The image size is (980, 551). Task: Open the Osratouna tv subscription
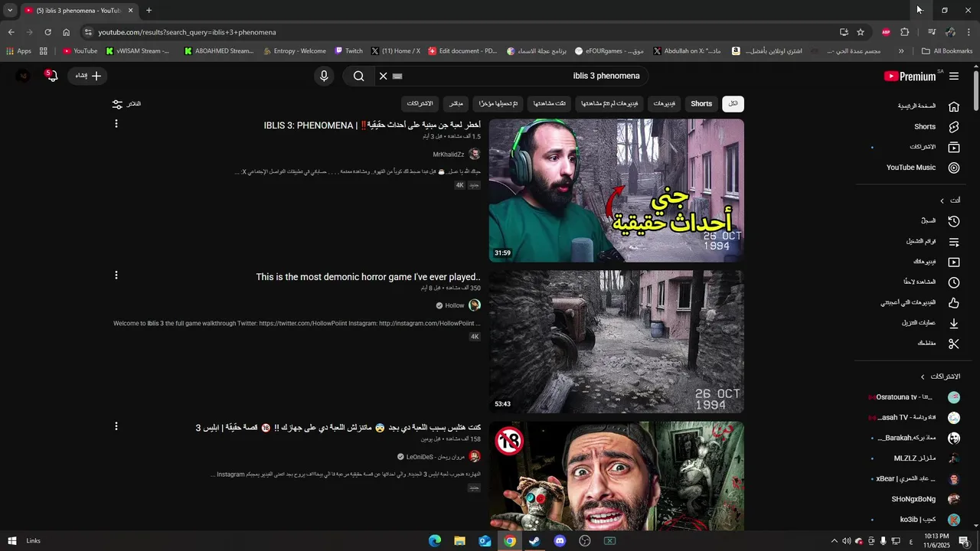[914, 397]
